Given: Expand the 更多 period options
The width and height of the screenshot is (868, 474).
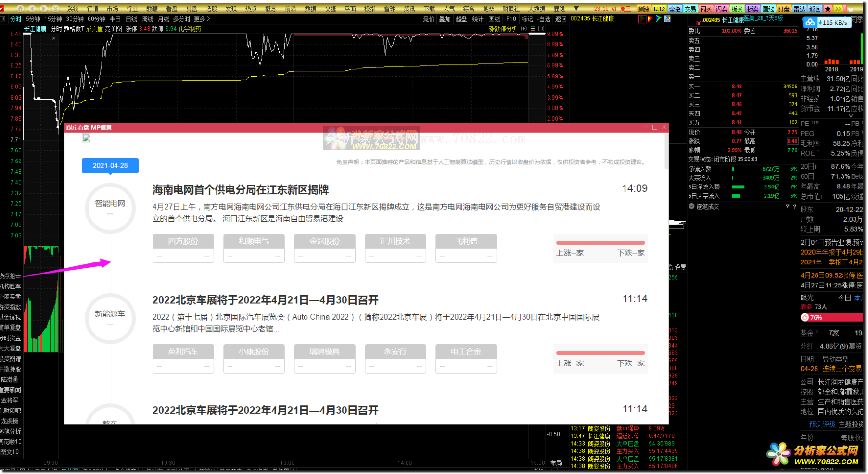Looking at the screenshot, I should (202, 19).
